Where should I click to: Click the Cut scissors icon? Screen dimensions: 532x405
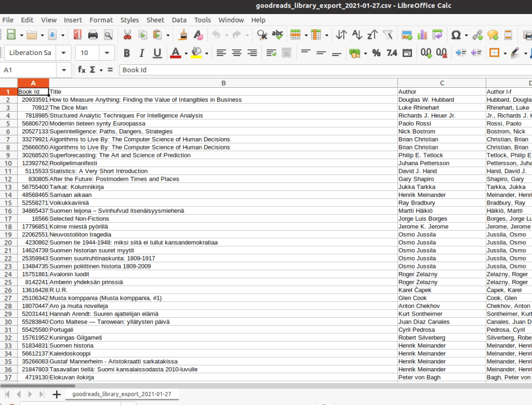pyautogui.click(x=127, y=35)
